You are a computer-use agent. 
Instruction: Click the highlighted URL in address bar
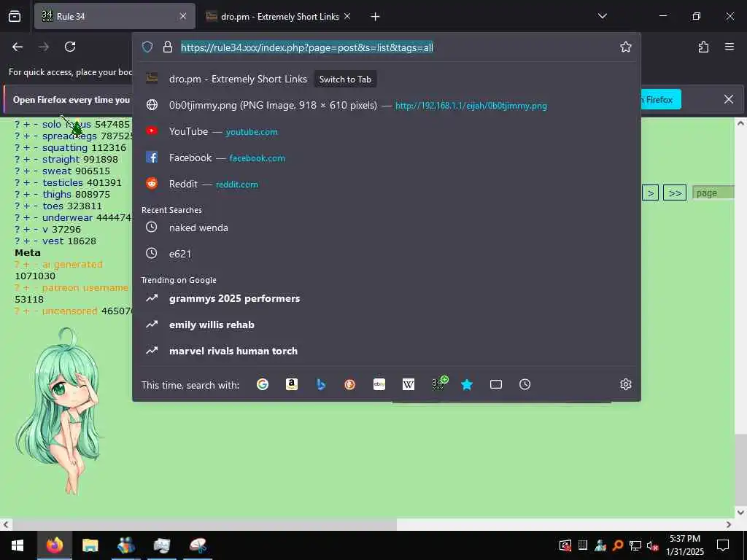pos(307,47)
